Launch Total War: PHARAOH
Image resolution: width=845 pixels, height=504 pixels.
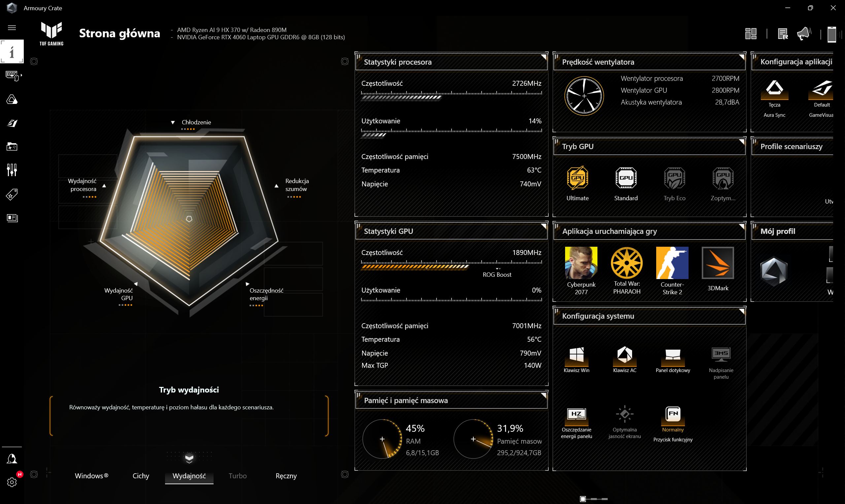click(626, 271)
